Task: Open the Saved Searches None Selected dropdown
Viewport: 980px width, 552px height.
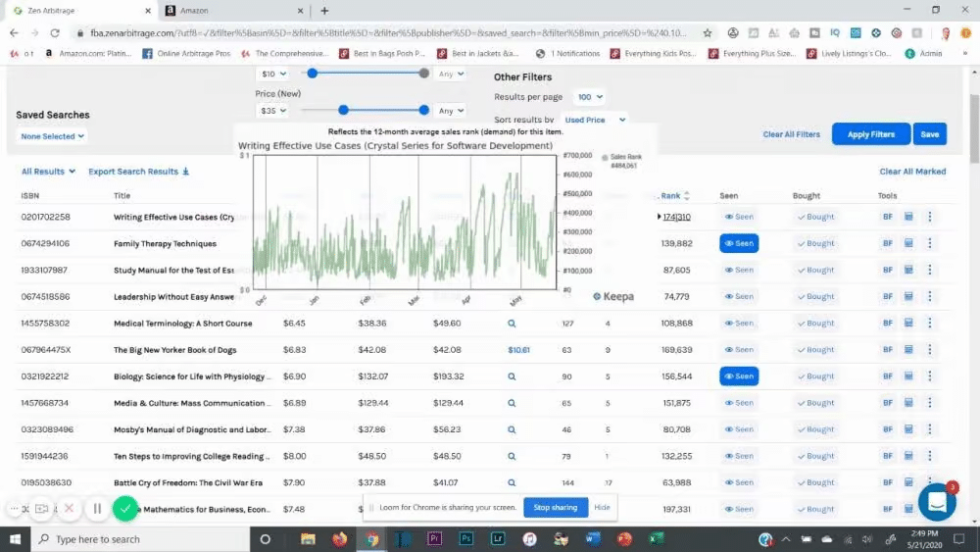Action: [52, 136]
